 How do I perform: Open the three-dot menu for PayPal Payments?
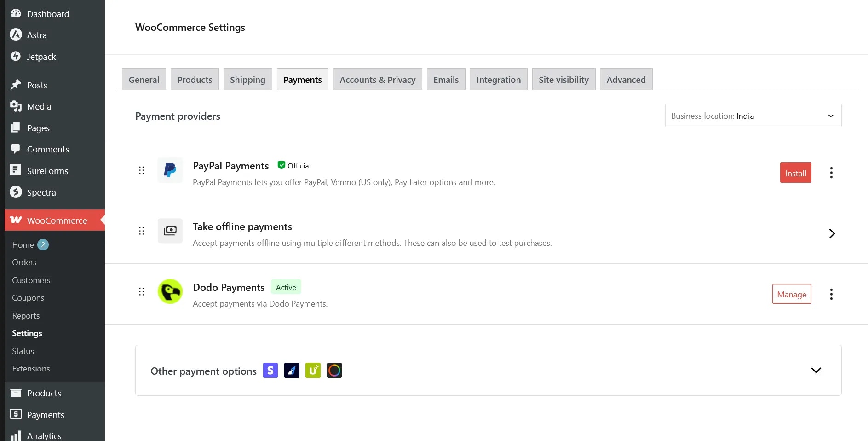831,172
